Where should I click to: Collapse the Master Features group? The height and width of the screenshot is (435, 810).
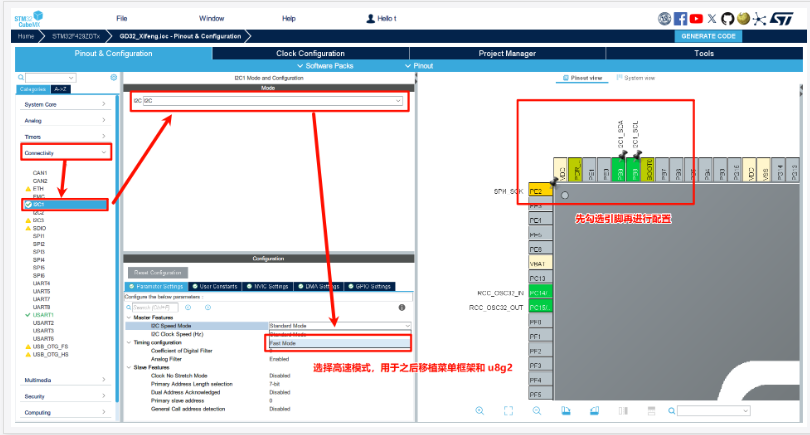[x=129, y=318]
